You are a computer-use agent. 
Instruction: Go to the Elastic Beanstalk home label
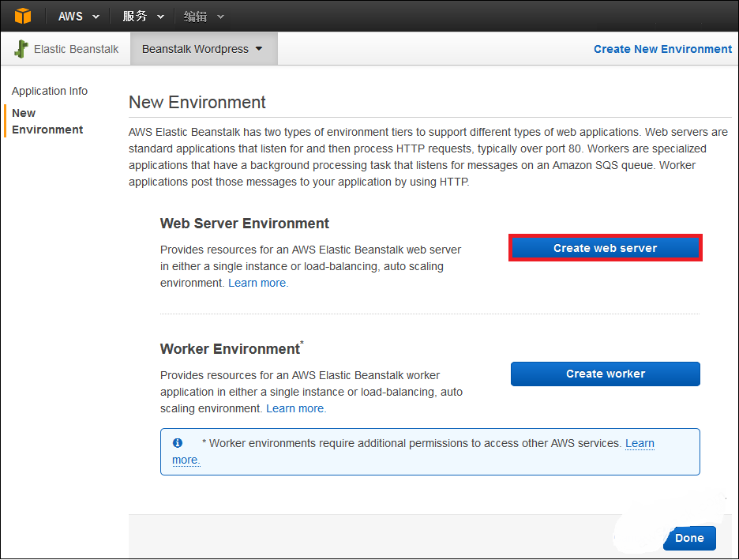coord(76,49)
